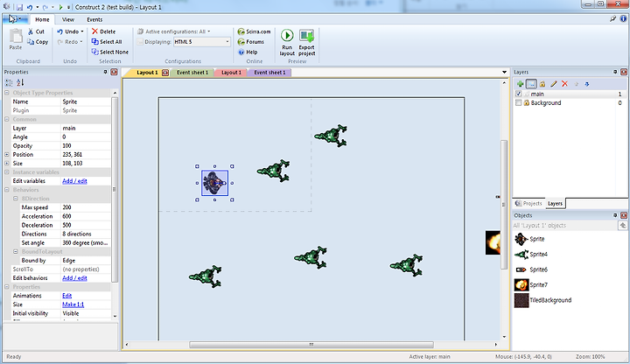Open Help from the Online group
The width and height of the screenshot is (630, 364).
click(248, 52)
